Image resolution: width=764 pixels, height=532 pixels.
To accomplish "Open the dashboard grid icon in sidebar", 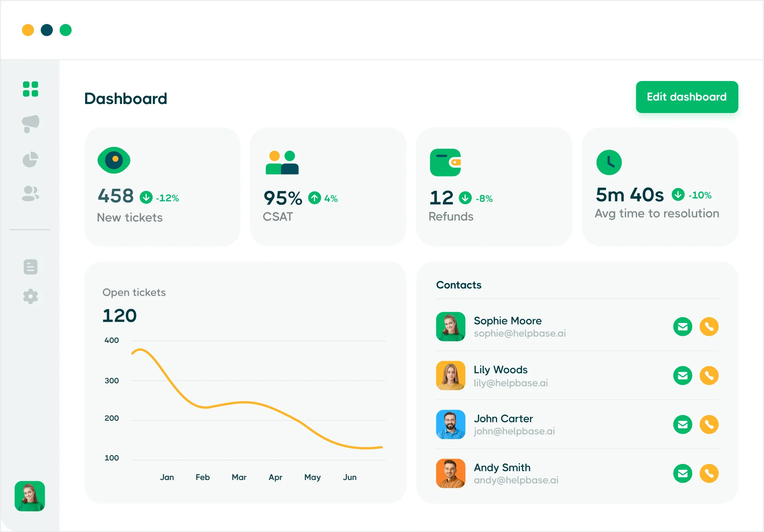I will 31,89.
